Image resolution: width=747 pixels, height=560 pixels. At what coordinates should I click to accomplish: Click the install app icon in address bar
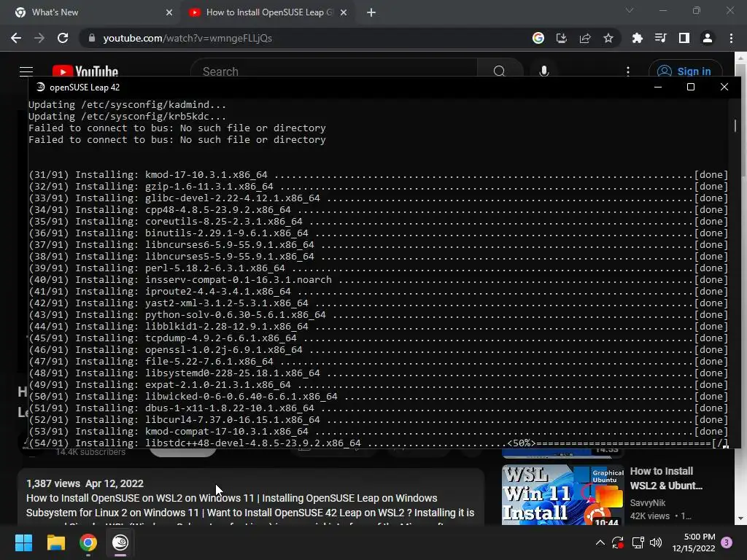tap(562, 38)
